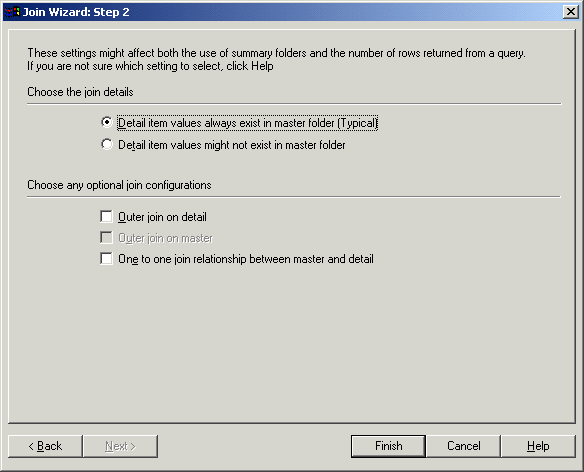Close the Join Wizard window

[x=571, y=12]
